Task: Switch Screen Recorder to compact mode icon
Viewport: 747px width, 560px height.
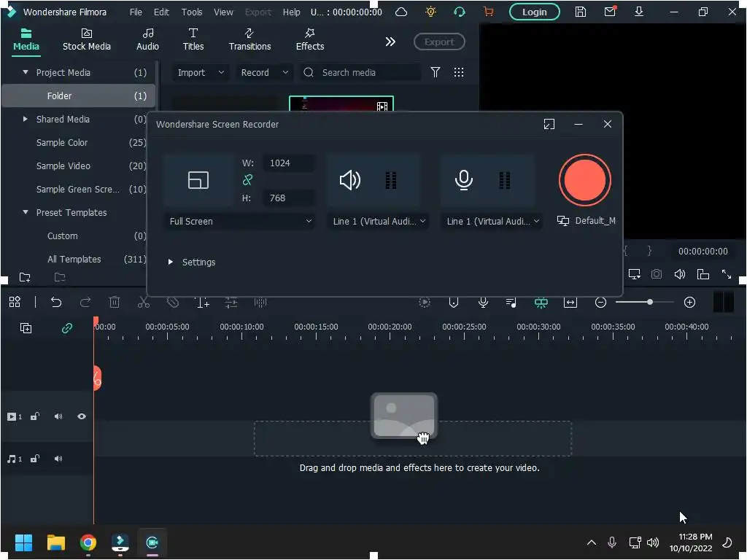Action: click(x=549, y=124)
